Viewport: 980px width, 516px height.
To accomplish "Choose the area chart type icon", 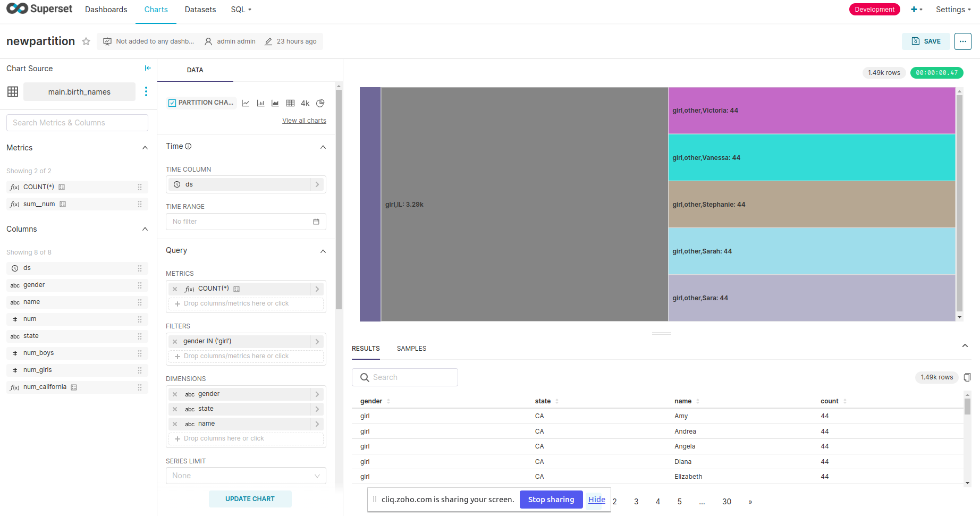I will coord(275,103).
